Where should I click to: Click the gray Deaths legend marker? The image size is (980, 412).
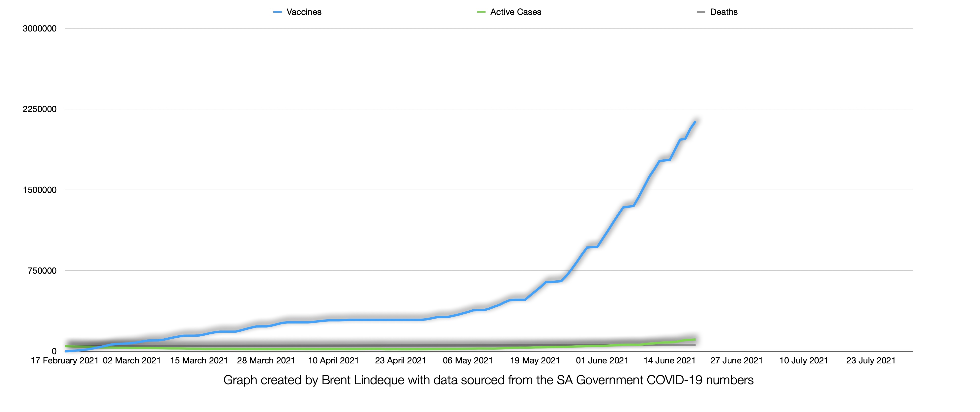point(701,12)
